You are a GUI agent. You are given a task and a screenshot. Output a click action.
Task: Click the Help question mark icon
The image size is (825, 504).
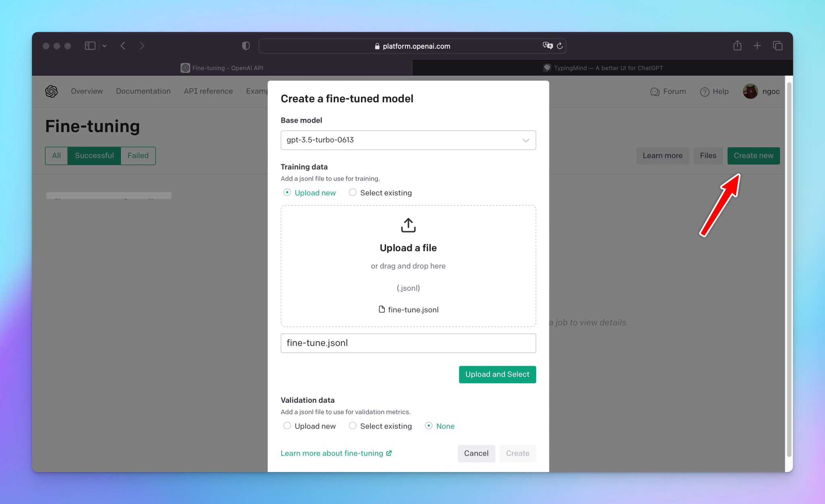click(x=705, y=92)
